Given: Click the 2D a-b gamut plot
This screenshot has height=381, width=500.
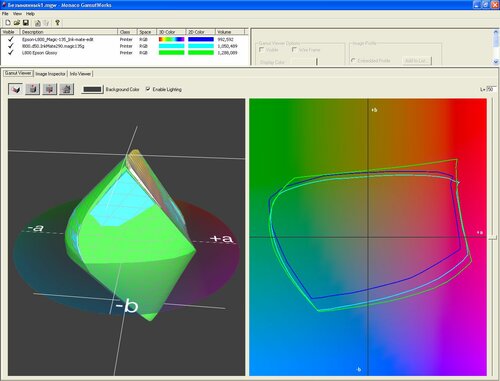Looking at the screenshot, I should [368, 237].
